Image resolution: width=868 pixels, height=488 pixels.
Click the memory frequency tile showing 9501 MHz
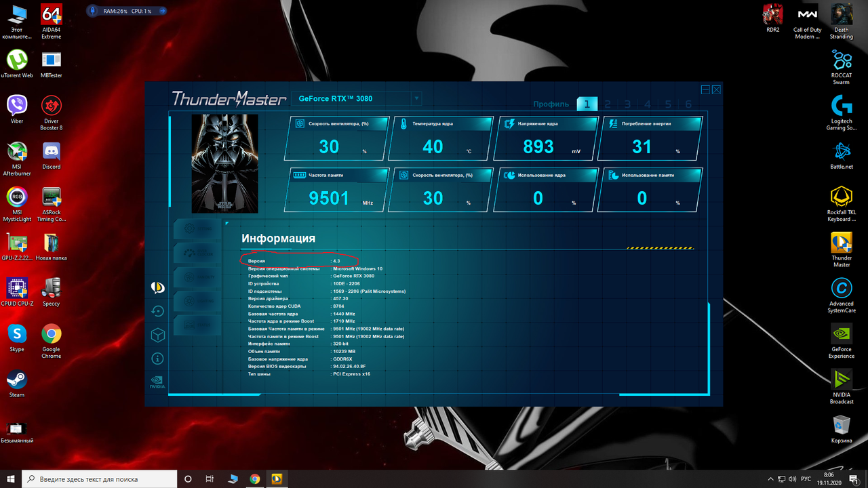coord(337,190)
